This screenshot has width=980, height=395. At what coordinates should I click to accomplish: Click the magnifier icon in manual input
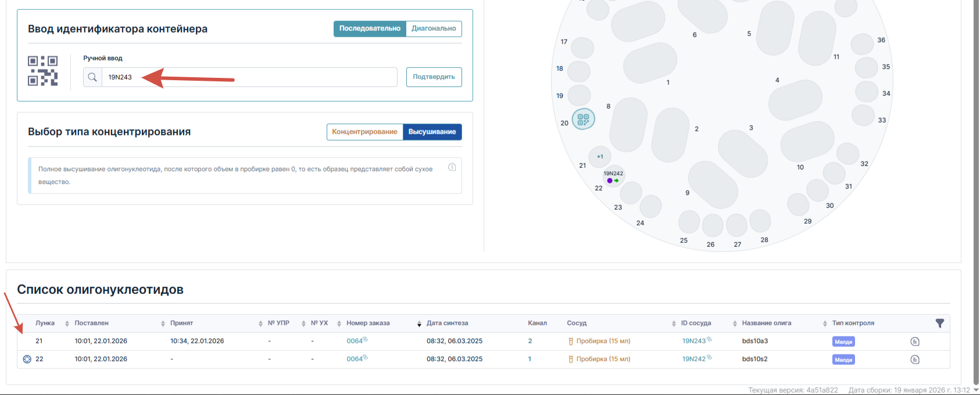click(x=92, y=77)
